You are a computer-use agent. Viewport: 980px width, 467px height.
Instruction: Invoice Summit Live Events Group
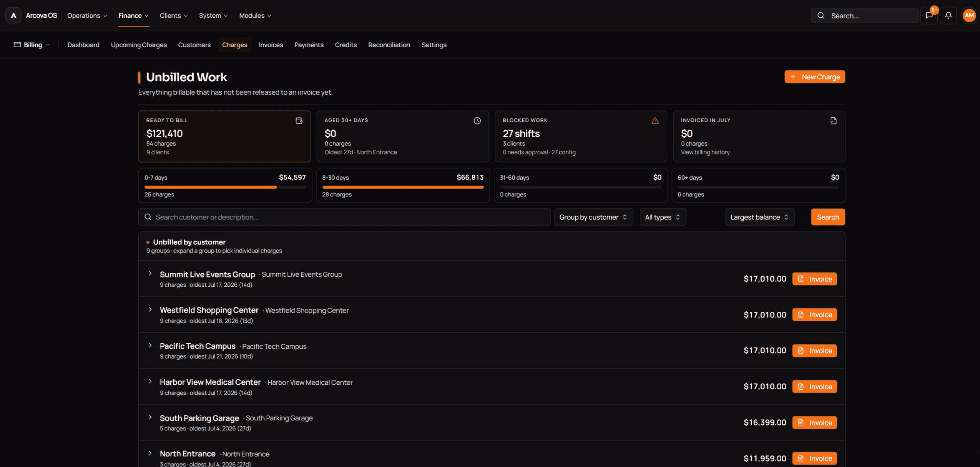pos(814,279)
